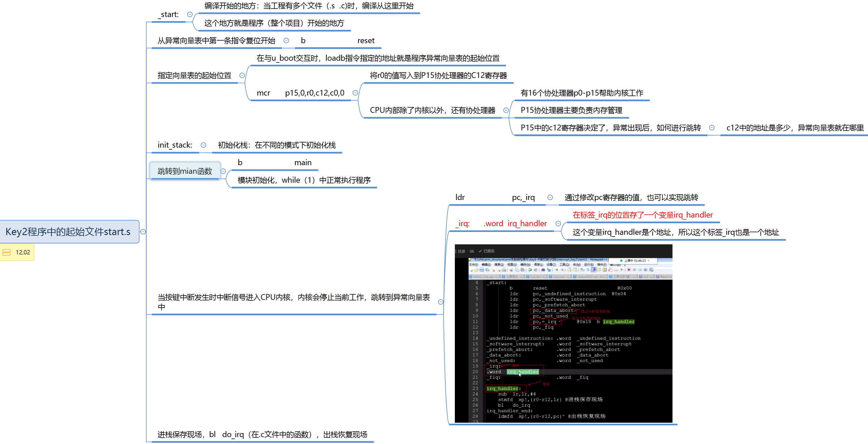The width and height of the screenshot is (868, 444).
Task: Fold the mcr p15,0,r0,c12,c0,0 branch
Action: pyautogui.click(x=355, y=93)
